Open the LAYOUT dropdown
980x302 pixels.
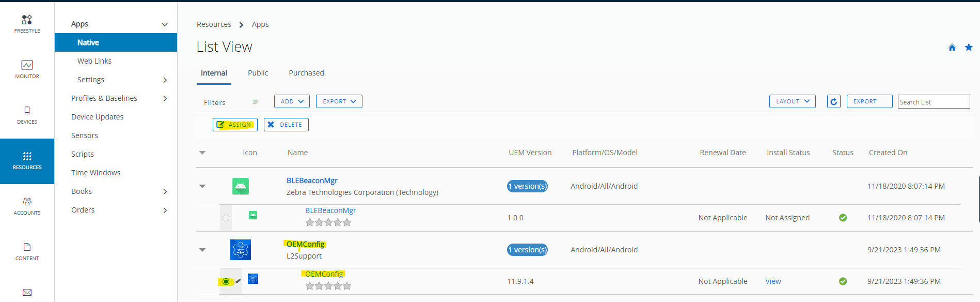[793, 101]
